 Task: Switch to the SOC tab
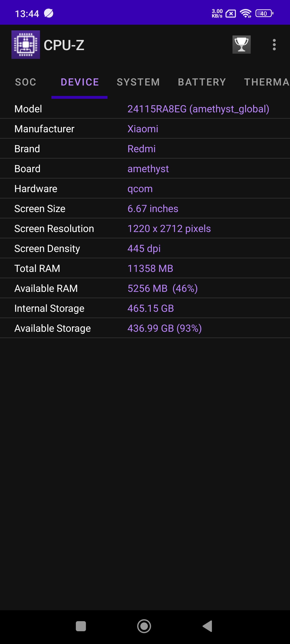click(x=25, y=82)
